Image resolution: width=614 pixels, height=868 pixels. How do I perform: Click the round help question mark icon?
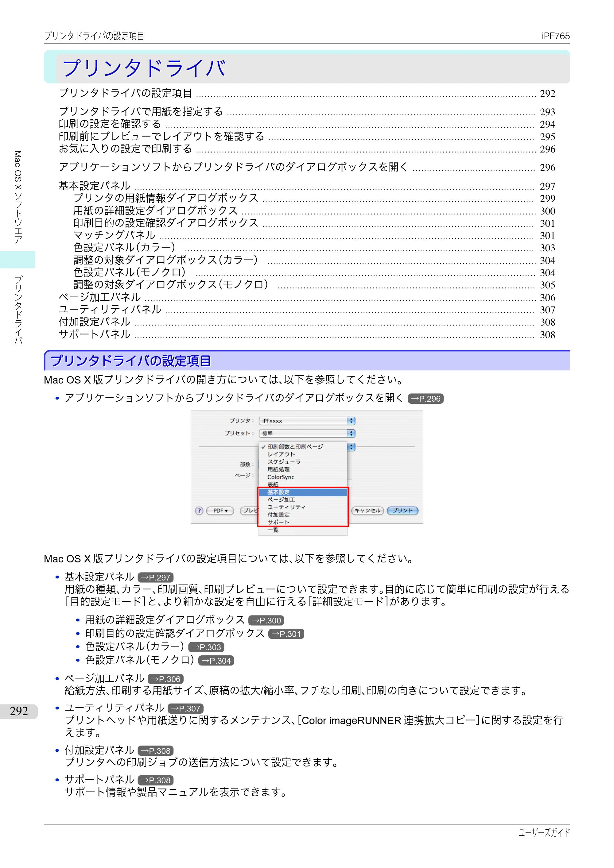199,511
